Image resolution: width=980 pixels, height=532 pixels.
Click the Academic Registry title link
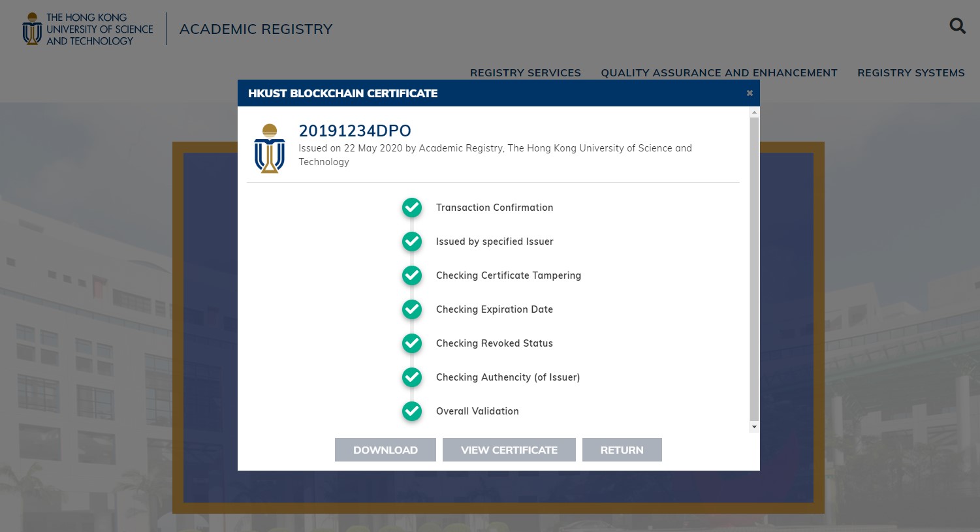256,29
